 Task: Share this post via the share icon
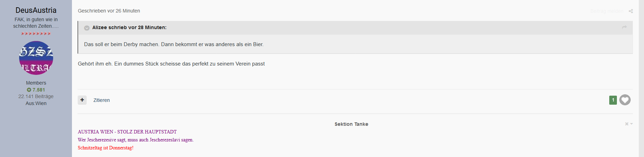[x=631, y=11]
